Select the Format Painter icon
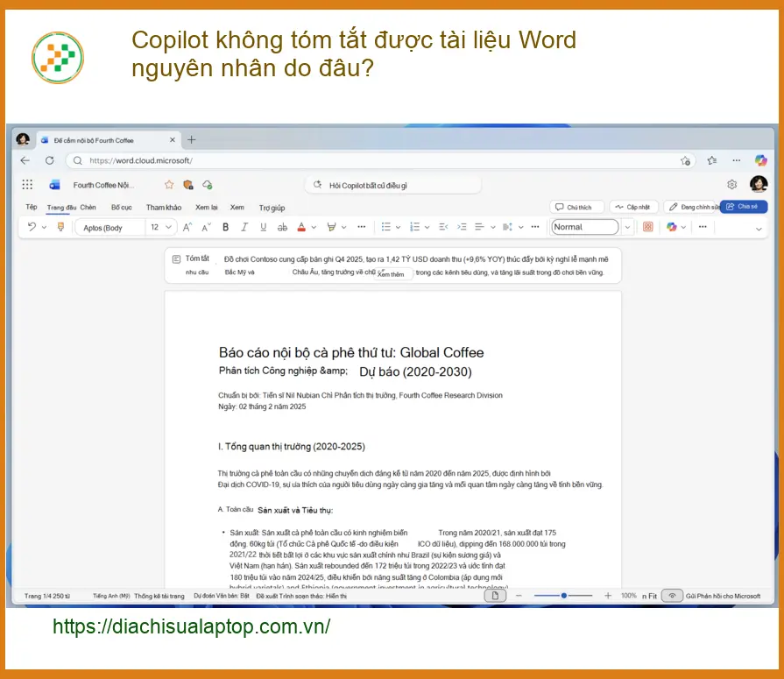 pyautogui.click(x=60, y=227)
